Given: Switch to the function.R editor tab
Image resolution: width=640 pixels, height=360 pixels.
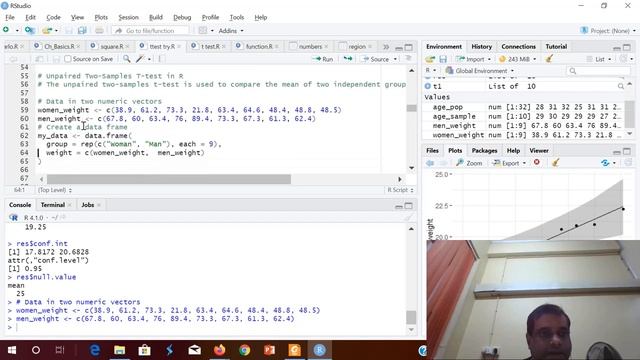Looking at the screenshot, I should (x=259, y=47).
